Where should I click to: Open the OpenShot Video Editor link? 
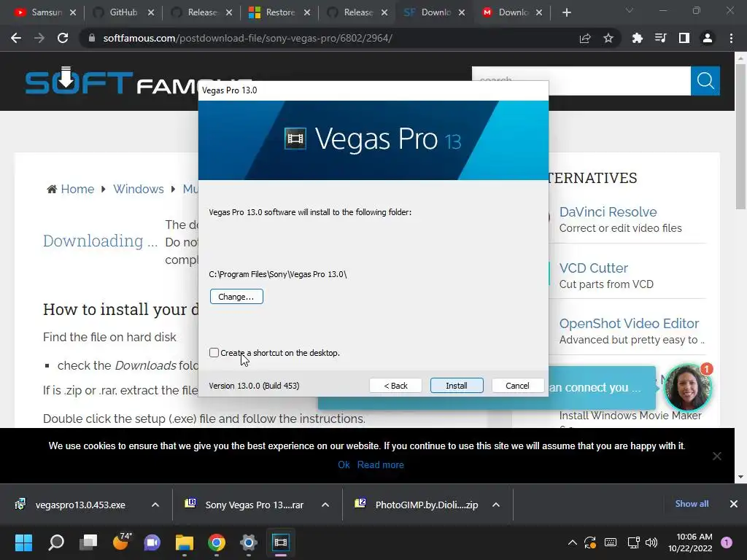point(629,323)
